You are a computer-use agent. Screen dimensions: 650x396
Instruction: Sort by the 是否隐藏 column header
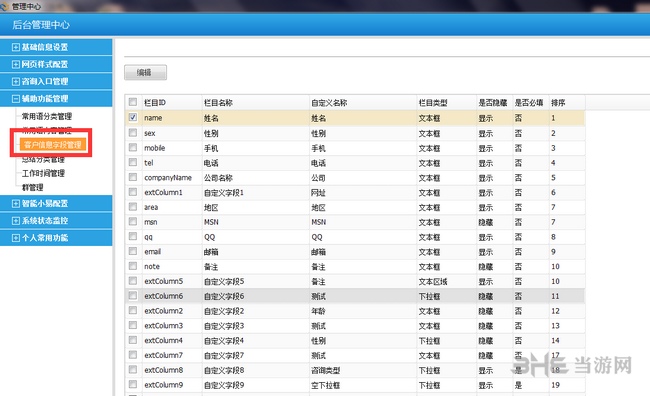click(x=495, y=102)
